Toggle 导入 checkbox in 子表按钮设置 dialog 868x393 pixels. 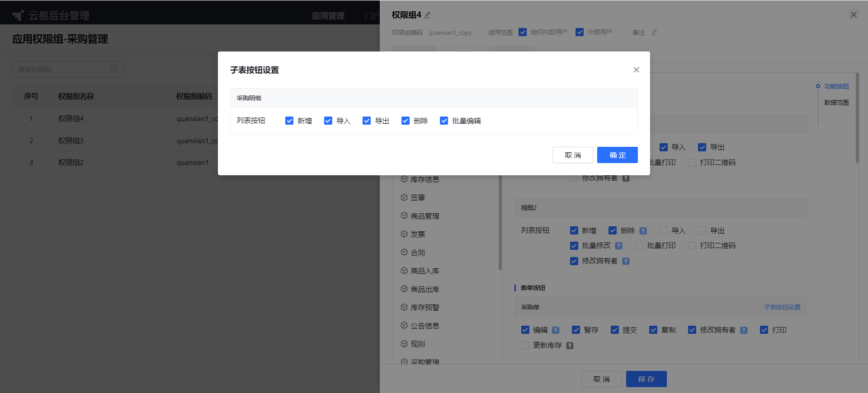328,121
